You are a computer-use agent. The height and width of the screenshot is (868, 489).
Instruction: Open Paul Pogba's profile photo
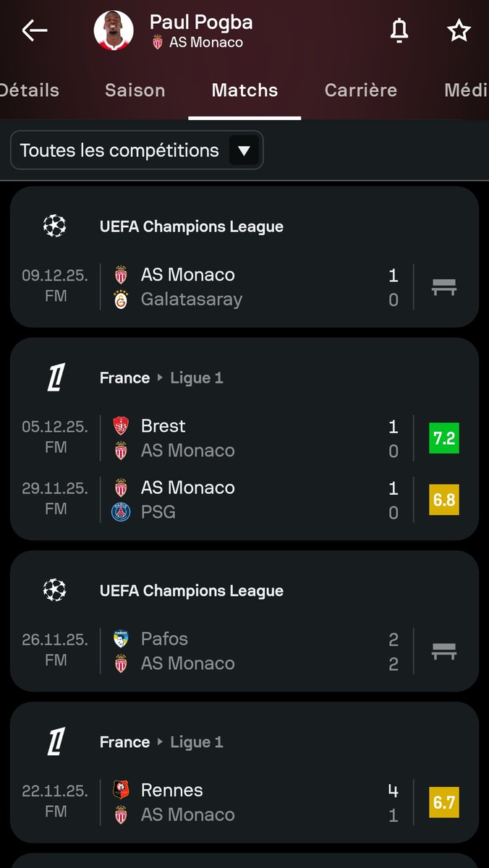coord(114,30)
